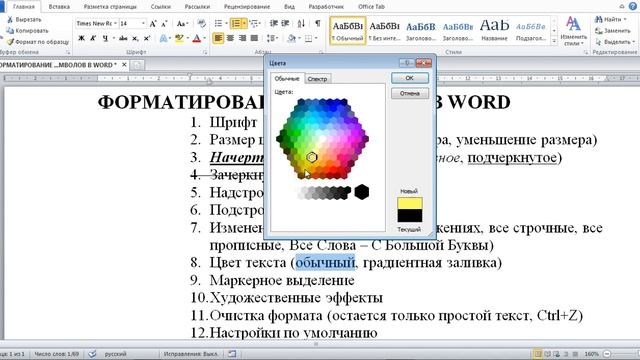Toggle numbered list button
This screenshot has height=360, width=640.
pos(236,24)
